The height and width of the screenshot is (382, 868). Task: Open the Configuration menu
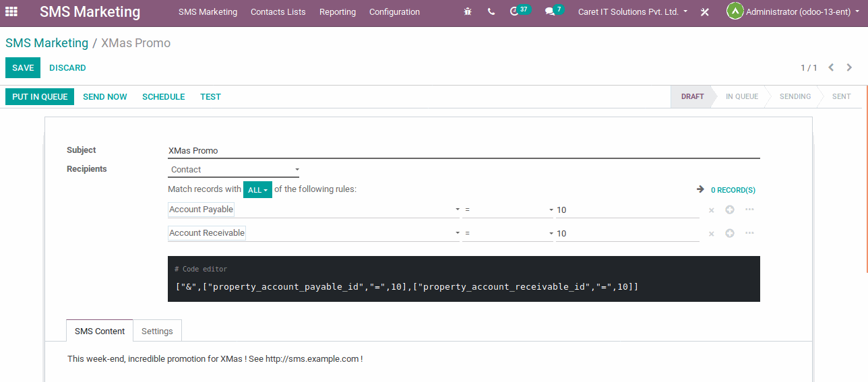[x=394, y=11]
